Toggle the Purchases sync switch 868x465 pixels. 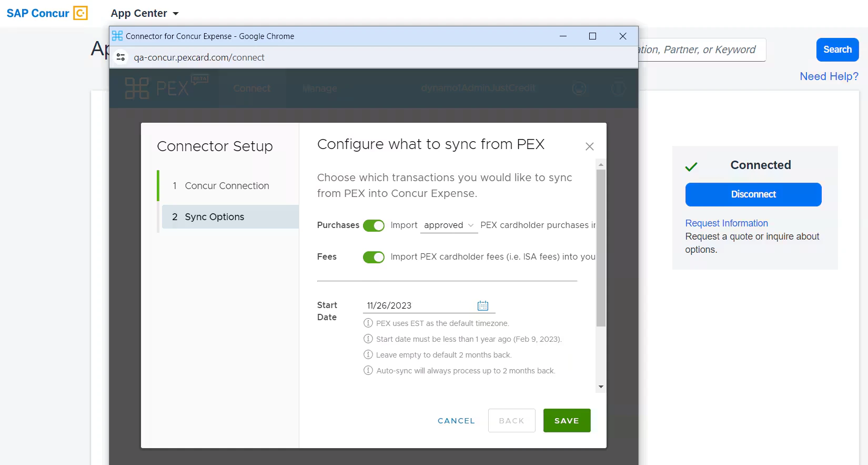tap(374, 225)
